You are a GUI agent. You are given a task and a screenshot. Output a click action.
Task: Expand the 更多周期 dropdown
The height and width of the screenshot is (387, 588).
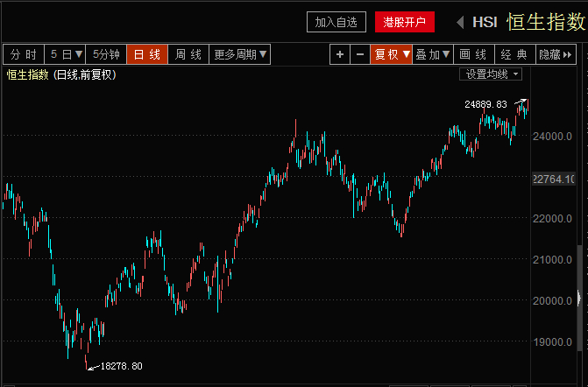(x=239, y=54)
